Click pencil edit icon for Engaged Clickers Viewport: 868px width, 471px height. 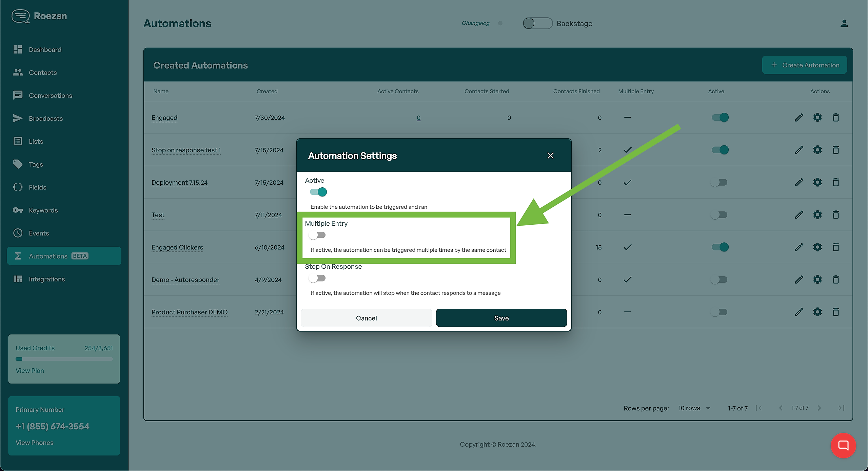pos(799,247)
